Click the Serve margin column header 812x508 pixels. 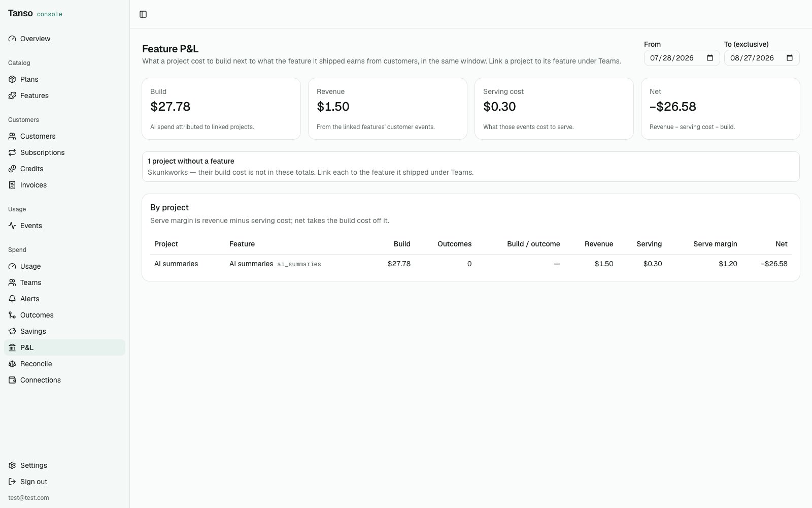click(715, 244)
